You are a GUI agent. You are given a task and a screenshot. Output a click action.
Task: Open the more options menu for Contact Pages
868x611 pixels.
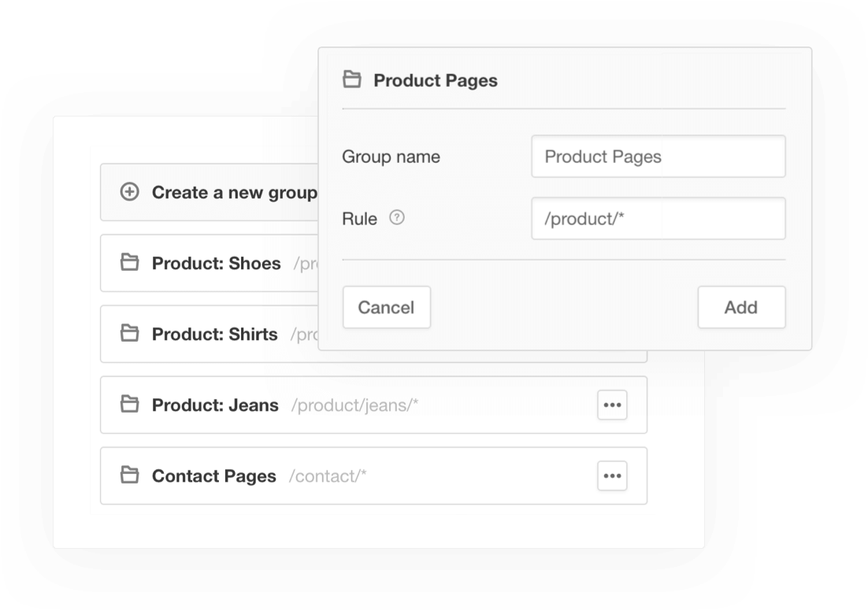[x=612, y=476]
